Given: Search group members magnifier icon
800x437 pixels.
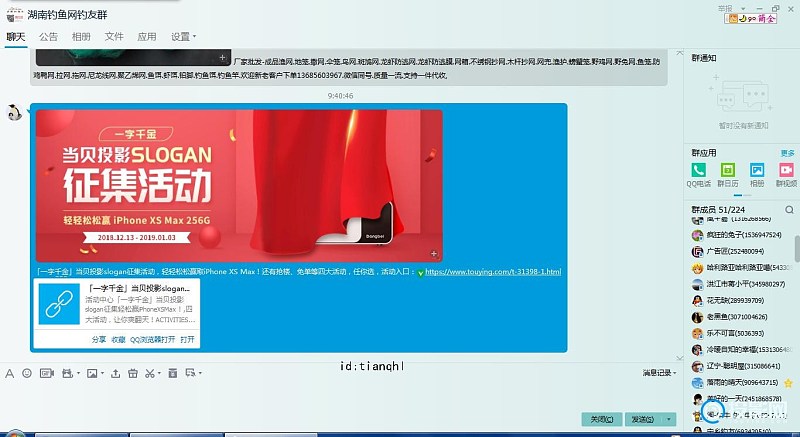Looking at the screenshot, I should 789,210.
